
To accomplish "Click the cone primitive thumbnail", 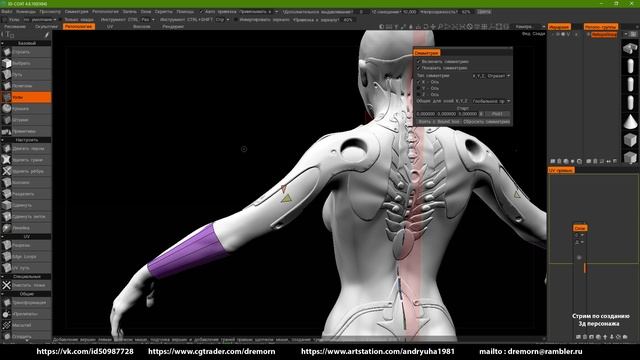I will [630, 122].
